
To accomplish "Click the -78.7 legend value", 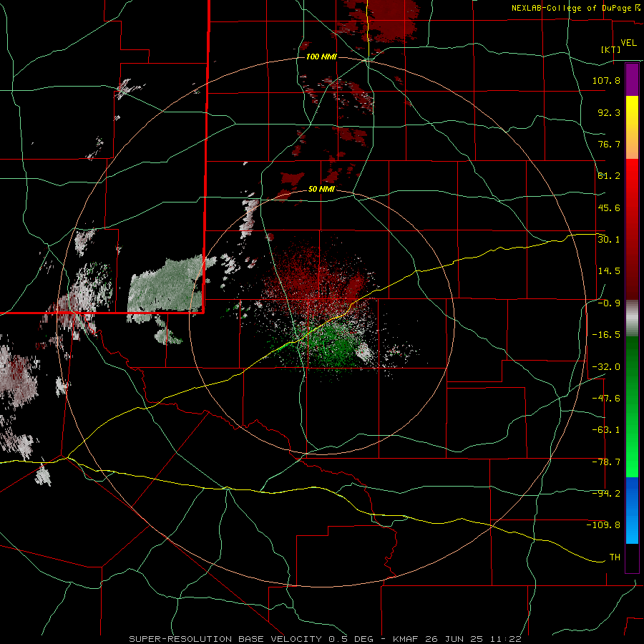I will pyautogui.click(x=606, y=462).
